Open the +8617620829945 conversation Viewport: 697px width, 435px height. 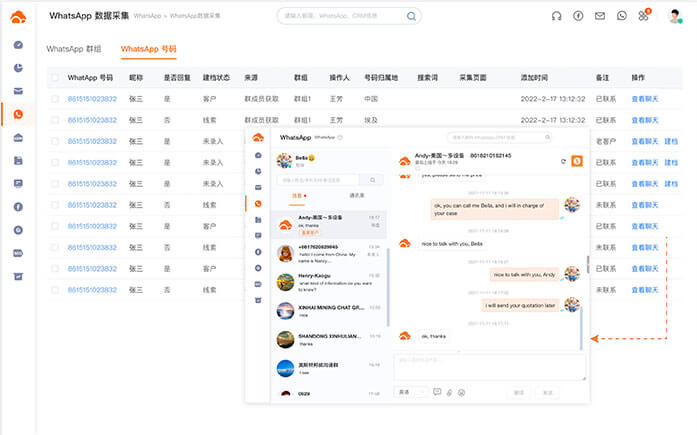pyautogui.click(x=328, y=254)
